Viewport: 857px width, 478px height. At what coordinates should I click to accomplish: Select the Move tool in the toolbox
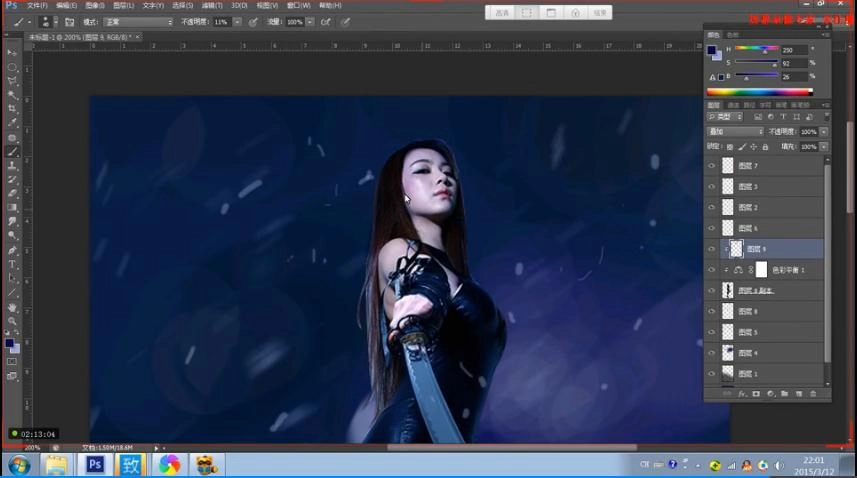tap(12, 52)
